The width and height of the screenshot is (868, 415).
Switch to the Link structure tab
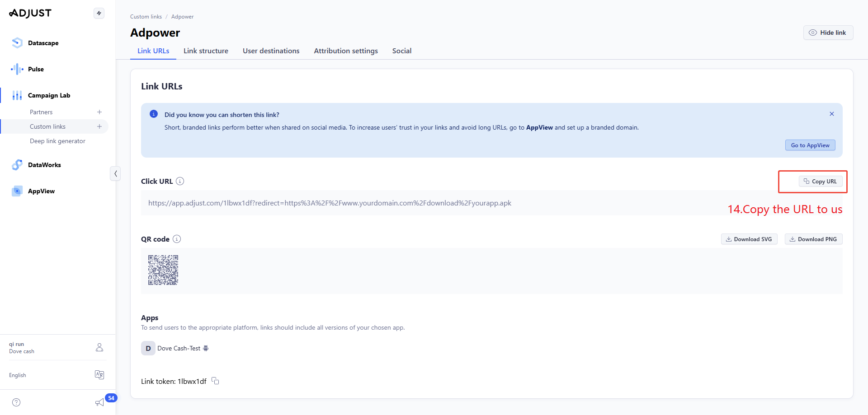[x=206, y=51]
